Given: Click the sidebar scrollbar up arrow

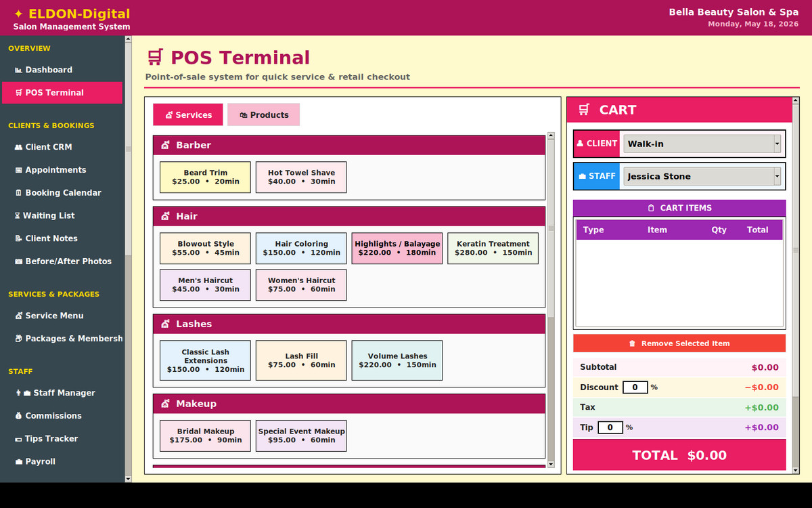Looking at the screenshot, I should click(129, 39).
